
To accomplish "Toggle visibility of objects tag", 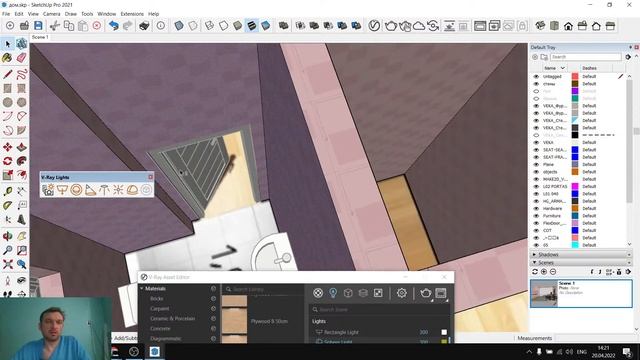I will [536, 172].
